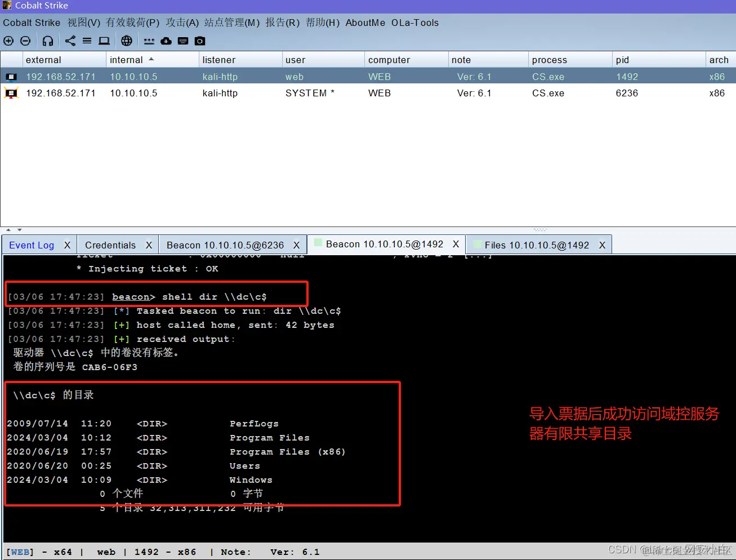Switch to session table view icon

point(87,41)
